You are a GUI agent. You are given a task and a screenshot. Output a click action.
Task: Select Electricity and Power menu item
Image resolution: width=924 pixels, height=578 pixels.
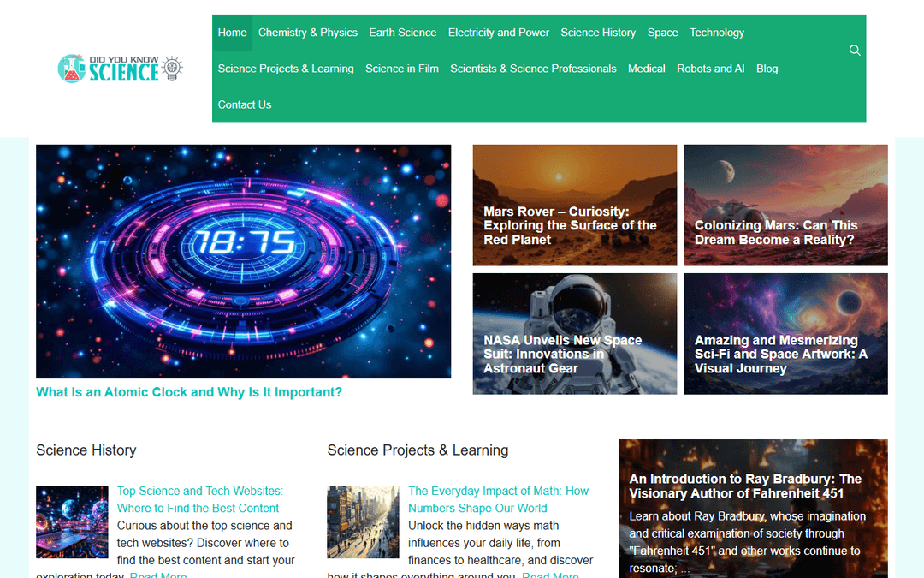tap(499, 33)
